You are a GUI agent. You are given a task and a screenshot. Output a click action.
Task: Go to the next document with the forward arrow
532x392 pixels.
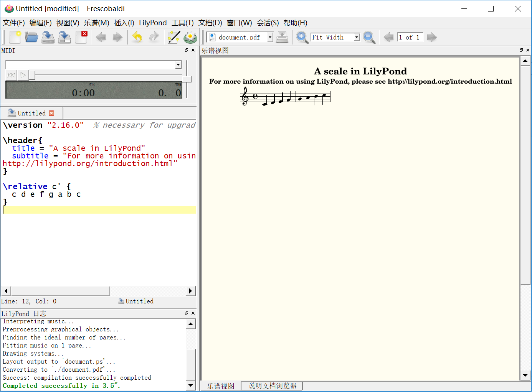[117, 37]
